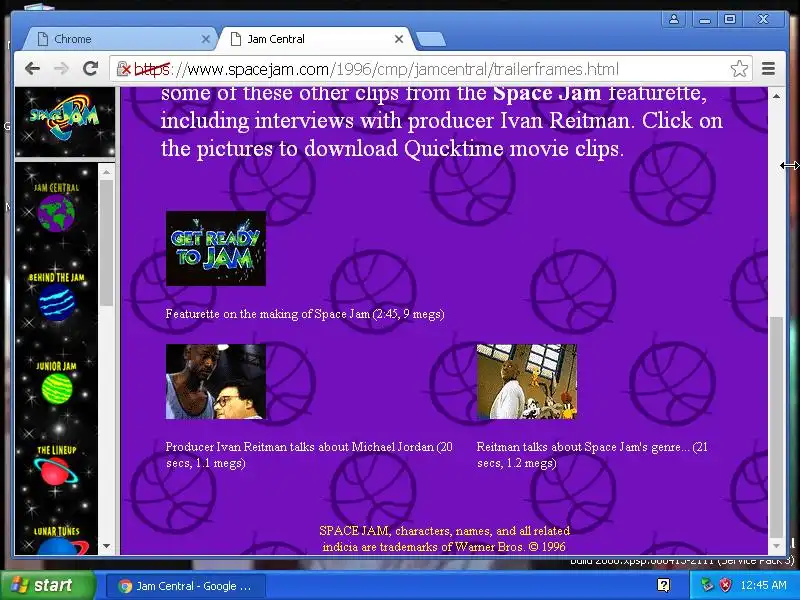Go back with the browser back arrow
The width and height of the screenshot is (800, 600).
point(32,68)
